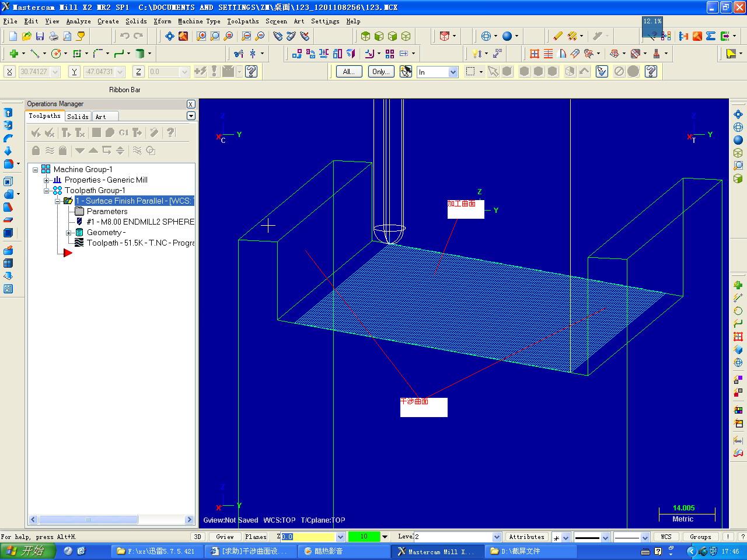Screen dimensions: 747x560
Task: Open the Level dropdown in status bar
Action: click(497, 537)
